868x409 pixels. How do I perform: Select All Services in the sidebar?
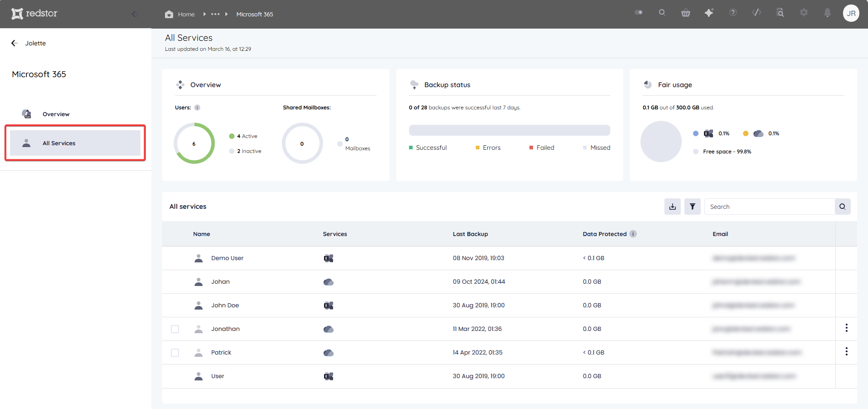click(x=75, y=143)
